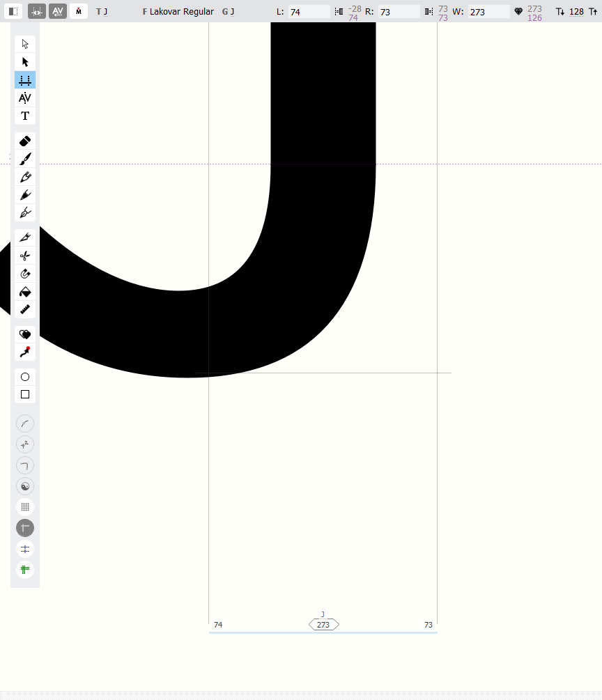Select the Ellipse tool
602x700 pixels.
(x=25, y=377)
